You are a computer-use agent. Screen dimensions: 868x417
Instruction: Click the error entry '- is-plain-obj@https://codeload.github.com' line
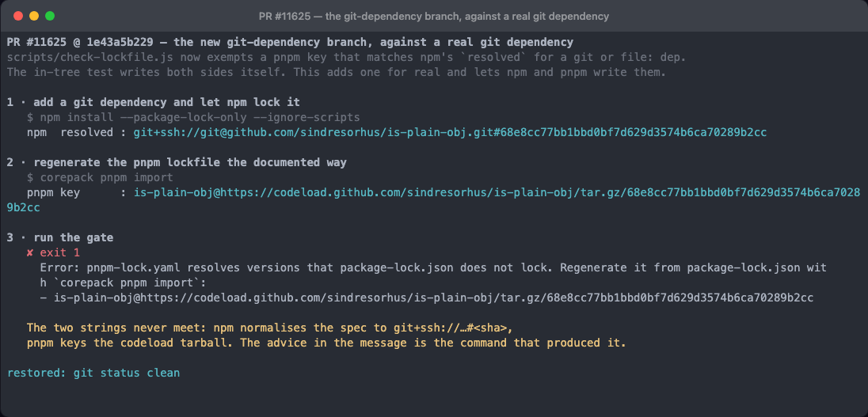click(426, 298)
